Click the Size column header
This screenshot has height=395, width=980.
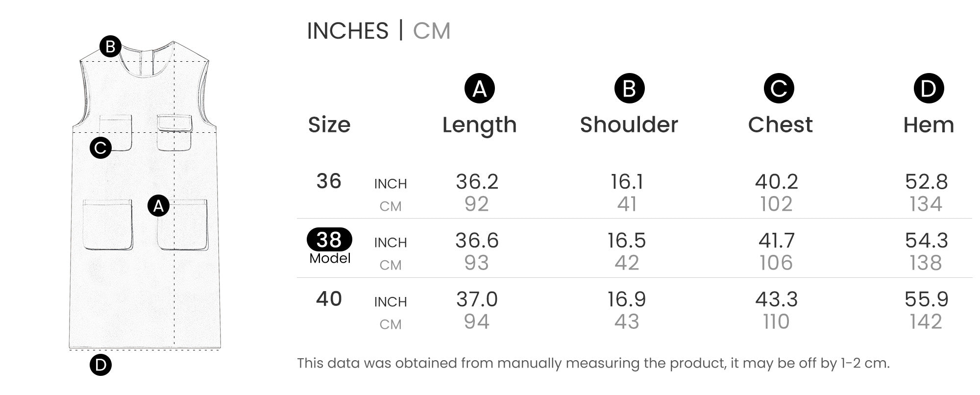coord(329,125)
